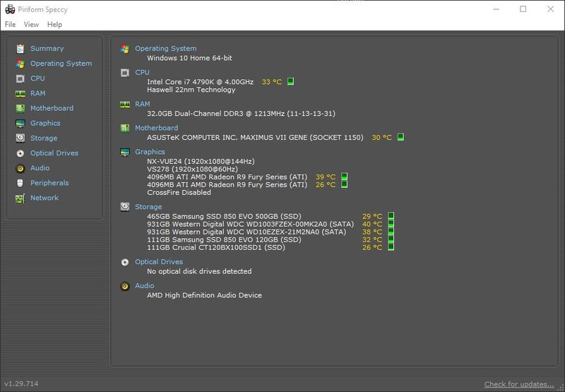This screenshot has width=565, height=392.
Task: Click the Motherboard heading link in main panel
Action: [156, 128]
